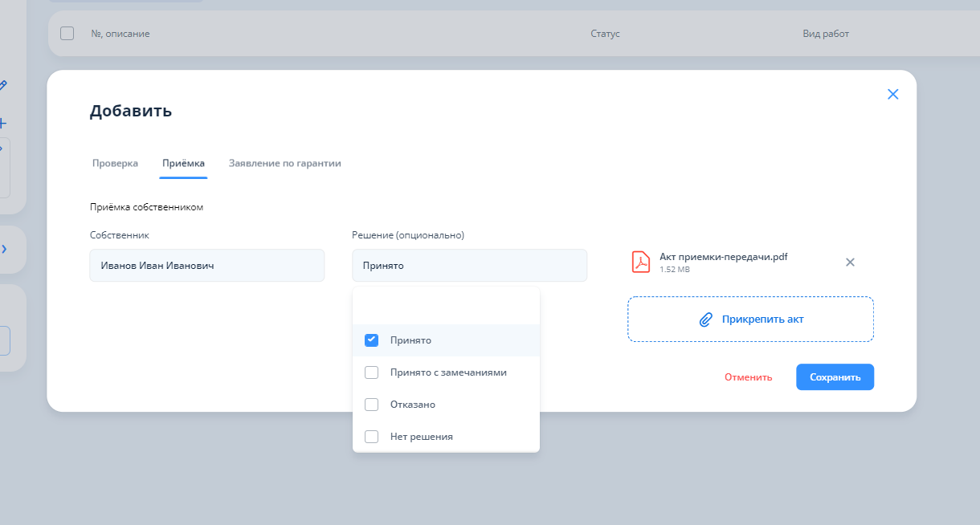Select the Отказано checkbox
This screenshot has width=980, height=525.
[x=371, y=405]
